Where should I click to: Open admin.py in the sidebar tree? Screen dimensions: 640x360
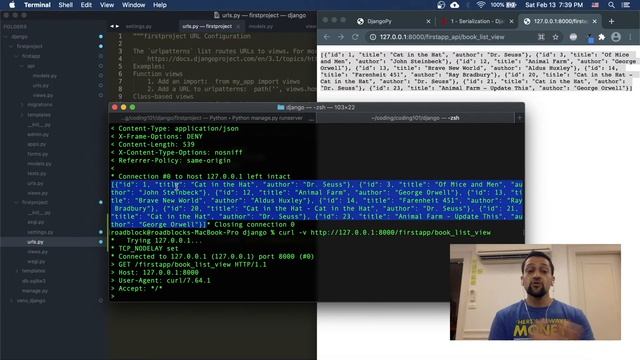click(38, 134)
